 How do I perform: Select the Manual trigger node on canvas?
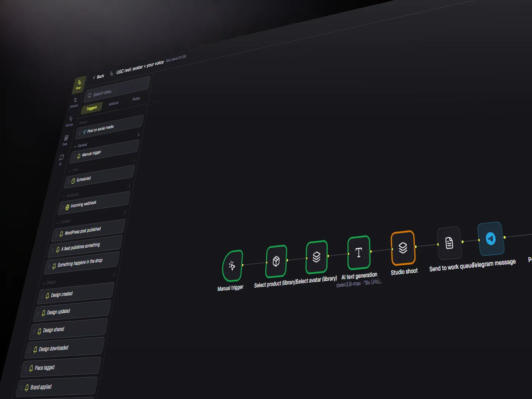[x=232, y=266]
